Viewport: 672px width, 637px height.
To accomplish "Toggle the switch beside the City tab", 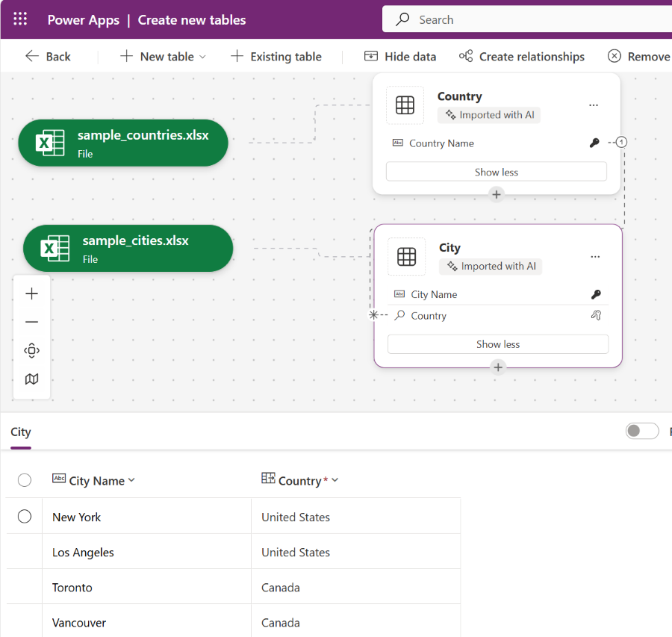I will [x=642, y=431].
